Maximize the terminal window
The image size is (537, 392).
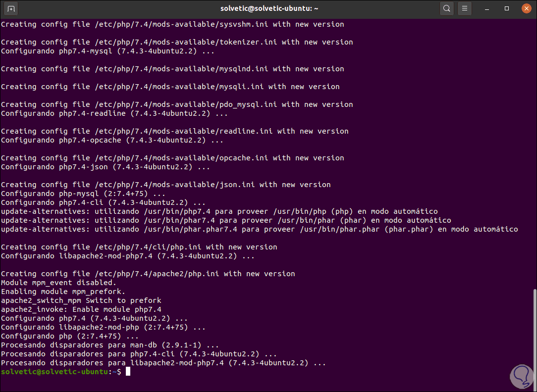tap(507, 8)
